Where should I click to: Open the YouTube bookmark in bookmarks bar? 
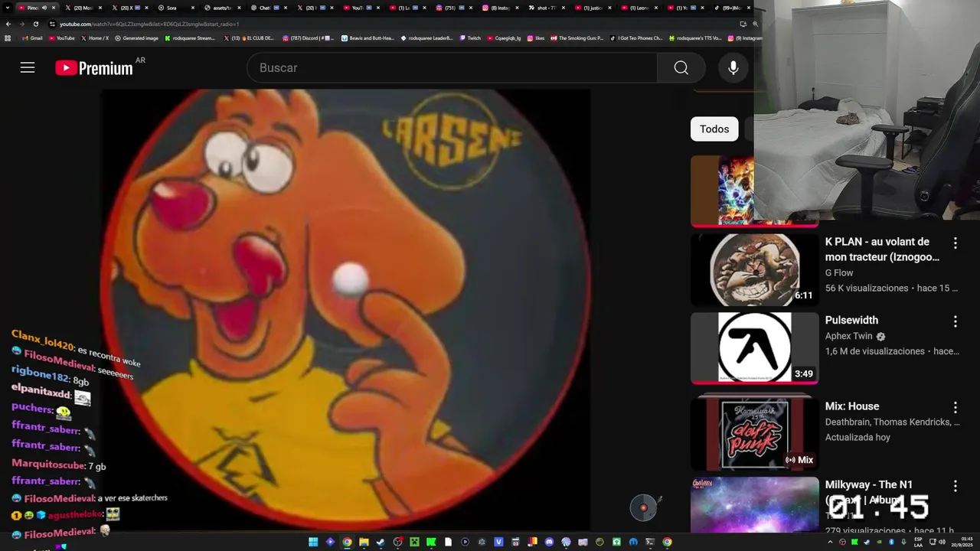(x=62, y=38)
